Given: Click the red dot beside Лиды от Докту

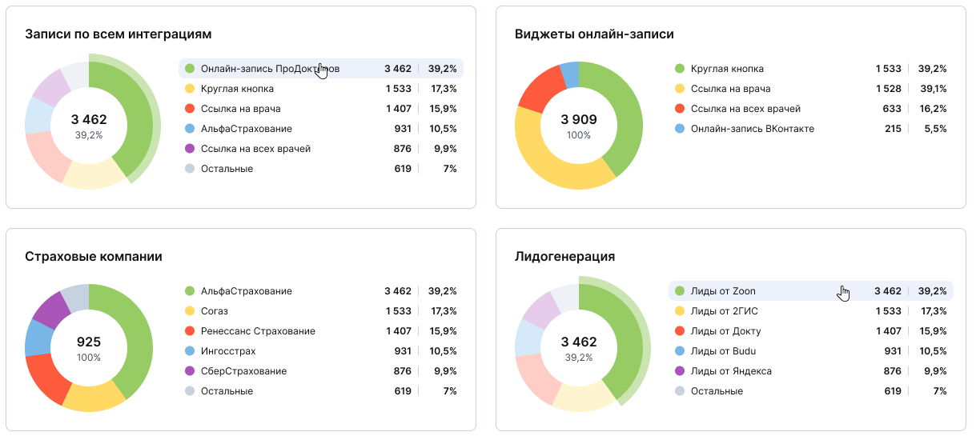Looking at the screenshot, I should pos(680,331).
